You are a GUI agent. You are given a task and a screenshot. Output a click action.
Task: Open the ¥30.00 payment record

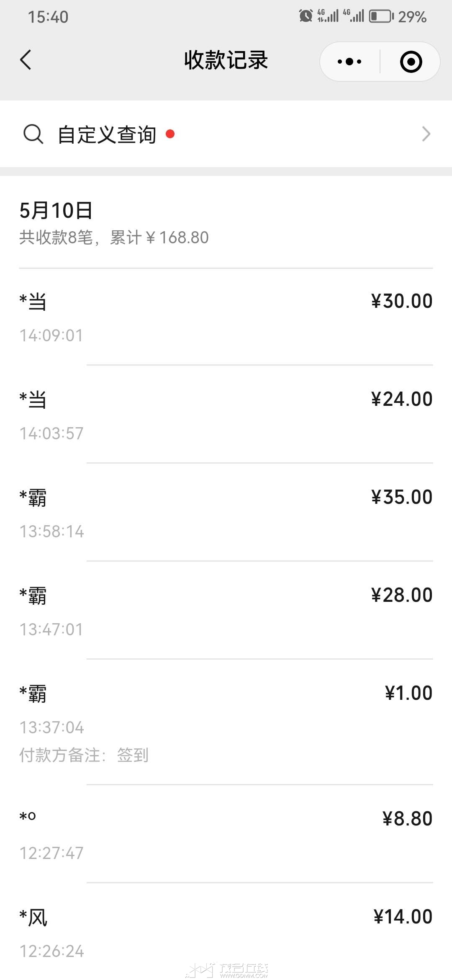[x=226, y=317]
